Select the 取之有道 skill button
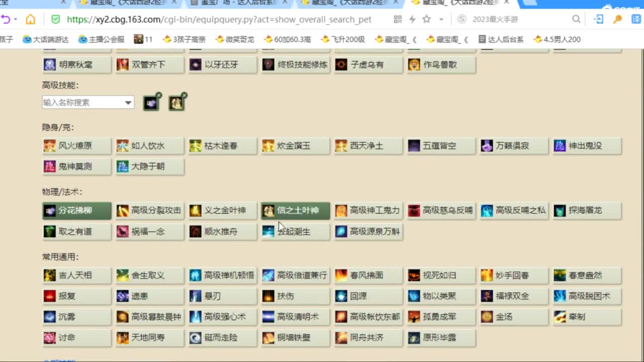Viewport: 644px width, 362px height. point(76,232)
